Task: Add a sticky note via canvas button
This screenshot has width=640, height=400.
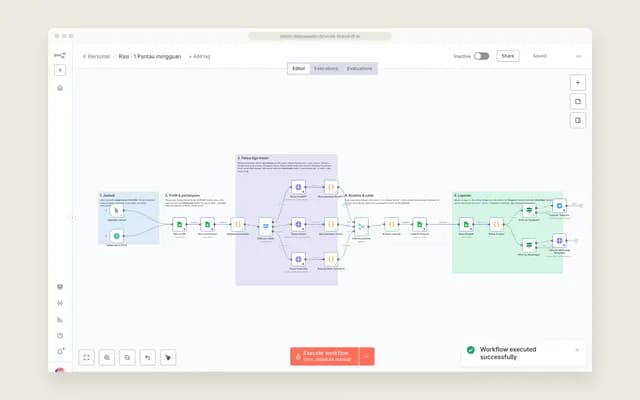Action: point(578,102)
